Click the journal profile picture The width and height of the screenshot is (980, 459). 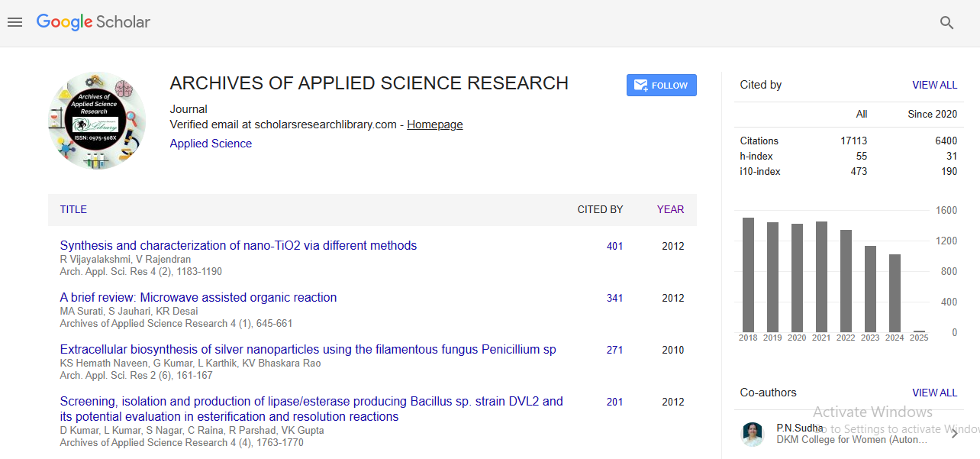coord(97,121)
